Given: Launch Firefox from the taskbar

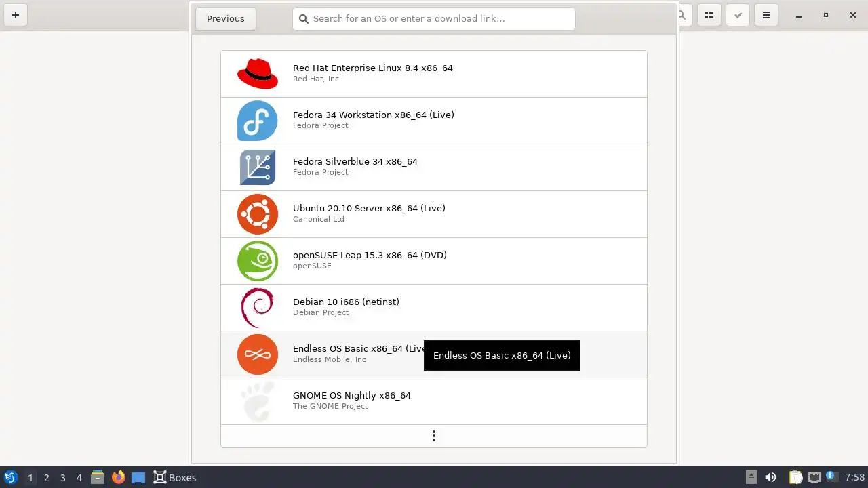Looking at the screenshot, I should (118, 478).
